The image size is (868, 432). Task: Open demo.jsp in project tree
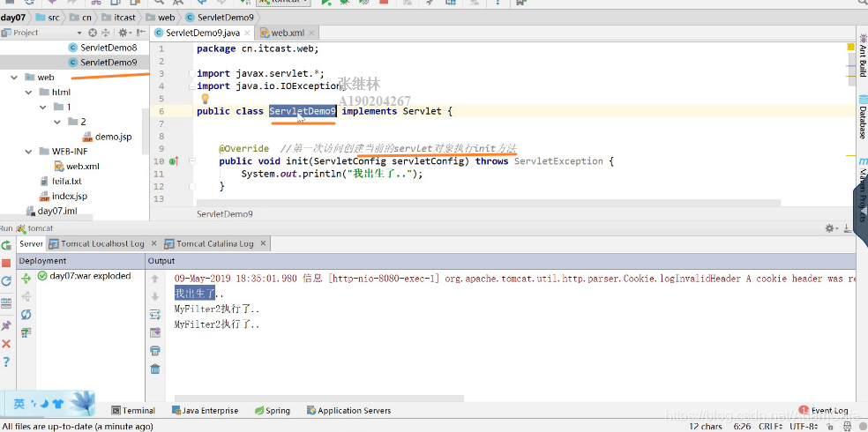108,137
